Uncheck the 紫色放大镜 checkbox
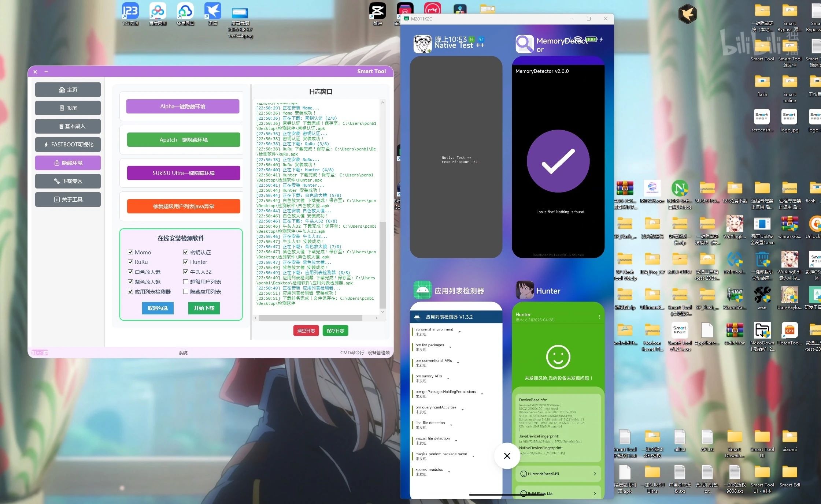The image size is (821, 504). tap(130, 281)
